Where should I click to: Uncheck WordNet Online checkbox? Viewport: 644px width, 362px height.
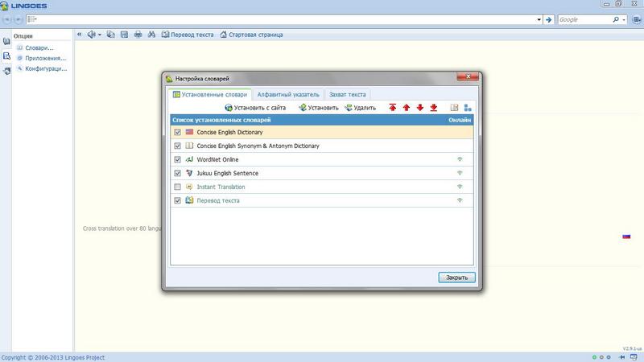[x=177, y=159]
